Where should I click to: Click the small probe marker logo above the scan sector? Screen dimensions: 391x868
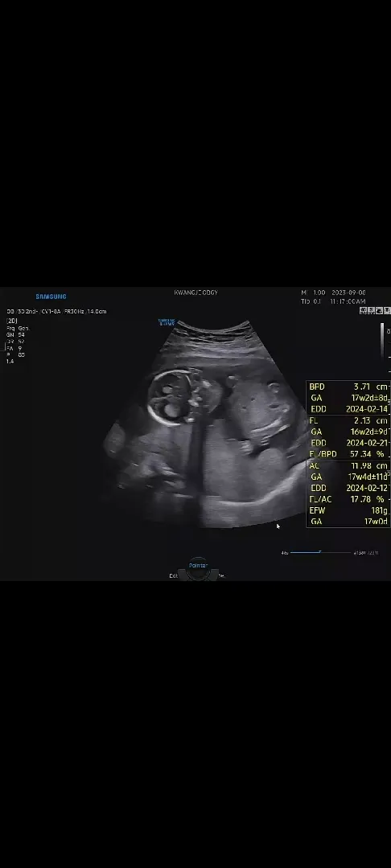pyautogui.click(x=167, y=321)
